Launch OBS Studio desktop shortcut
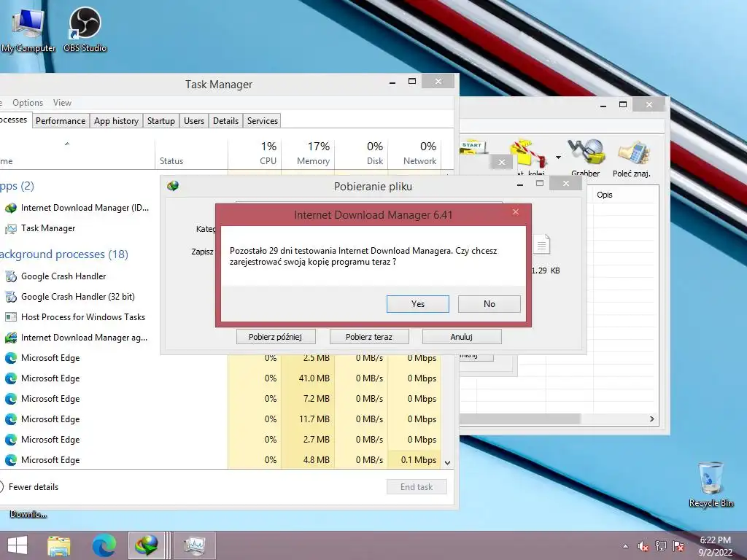Image resolution: width=747 pixels, height=560 pixels. [85, 30]
